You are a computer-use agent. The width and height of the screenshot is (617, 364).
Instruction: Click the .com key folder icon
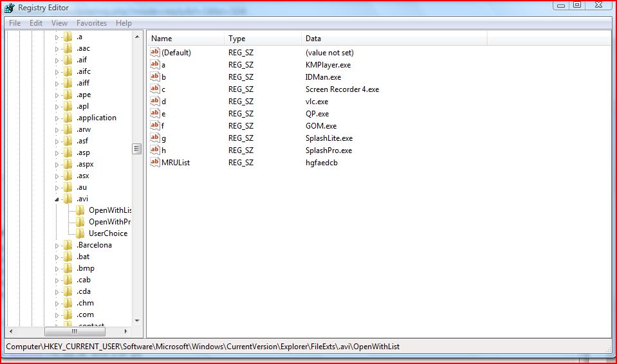pyautogui.click(x=68, y=314)
